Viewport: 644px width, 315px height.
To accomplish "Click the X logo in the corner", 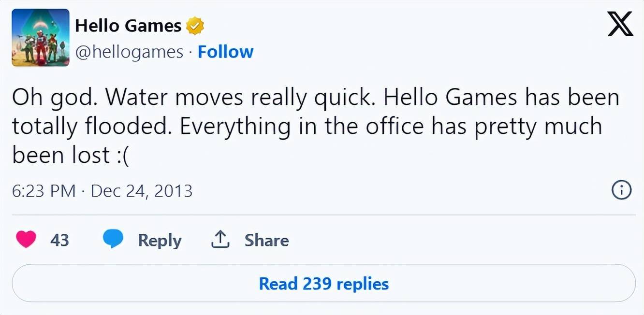I will pos(620,25).
